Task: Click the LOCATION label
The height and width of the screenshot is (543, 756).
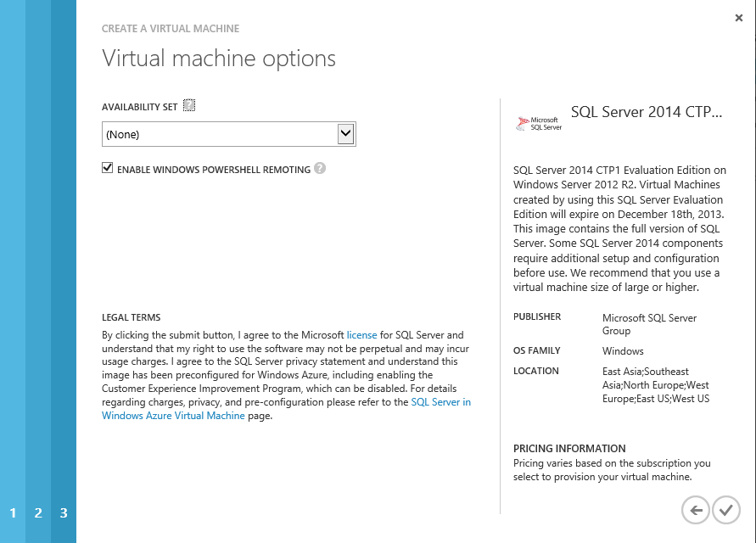Action: pyautogui.click(x=535, y=371)
